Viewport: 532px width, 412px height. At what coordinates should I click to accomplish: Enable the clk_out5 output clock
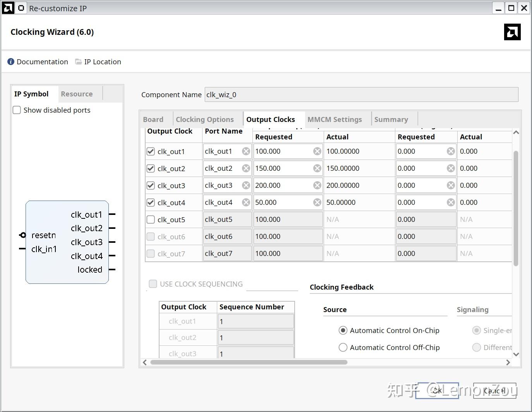tap(151, 220)
